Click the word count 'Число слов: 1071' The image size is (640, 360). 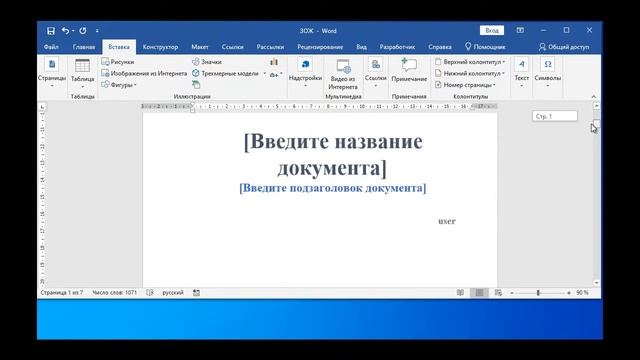tap(114, 293)
